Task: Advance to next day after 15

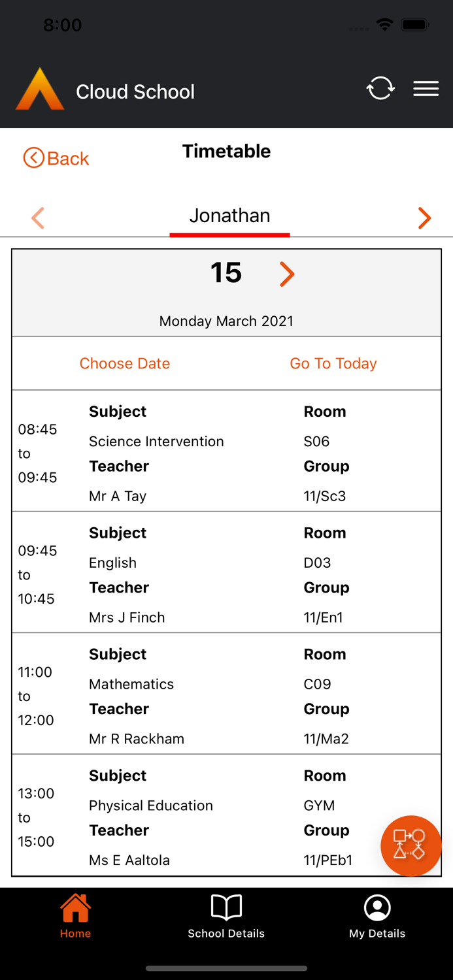Action: coord(287,274)
